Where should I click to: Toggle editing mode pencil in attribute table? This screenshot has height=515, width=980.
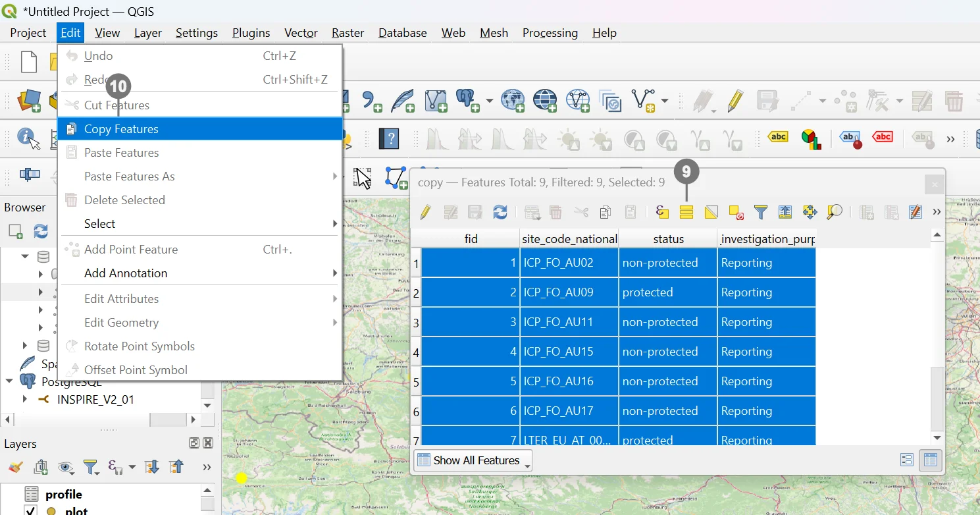(x=425, y=212)
